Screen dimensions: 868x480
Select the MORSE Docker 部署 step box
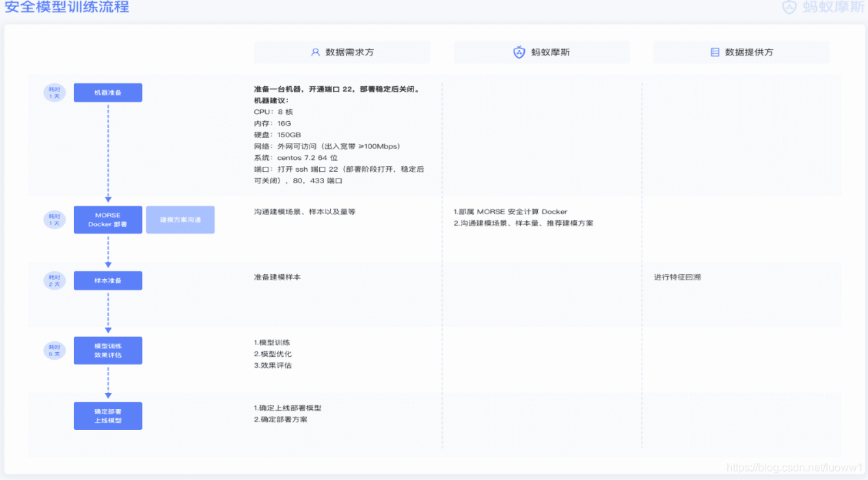click(108, 219)
